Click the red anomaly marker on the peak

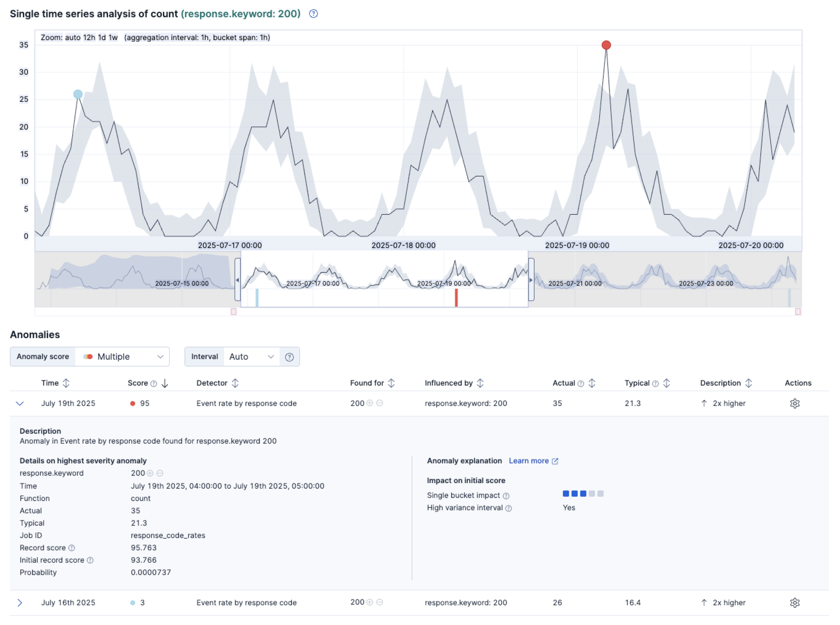coord(606,45)
